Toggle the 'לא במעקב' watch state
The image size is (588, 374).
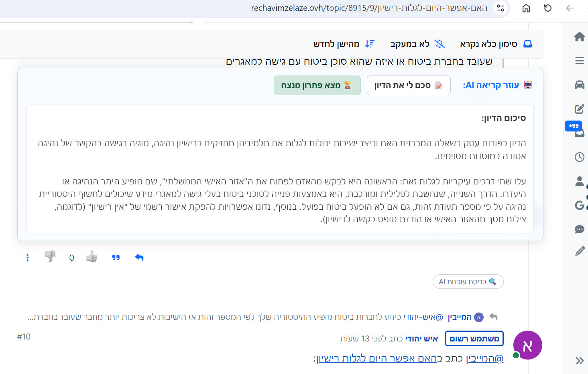(417, 44)
